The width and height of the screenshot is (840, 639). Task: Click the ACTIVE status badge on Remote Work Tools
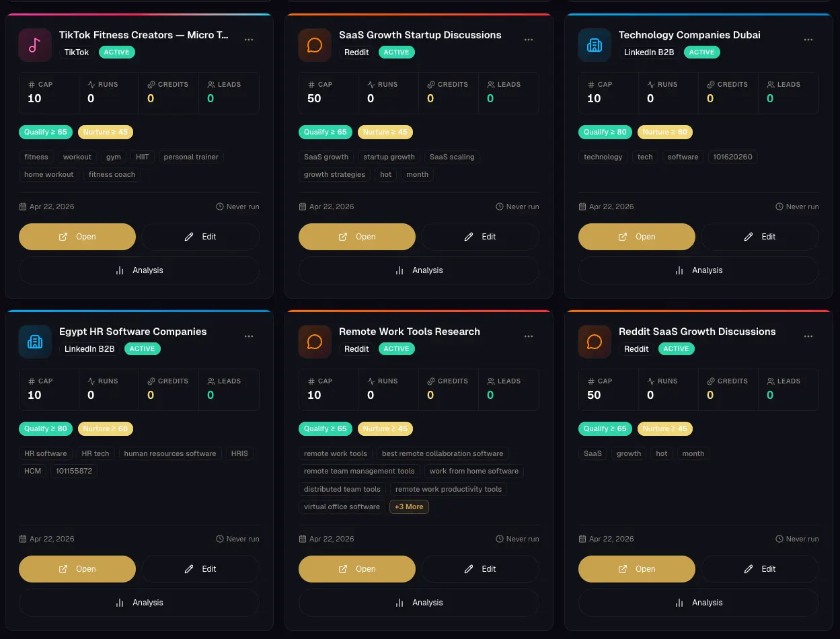397,349
